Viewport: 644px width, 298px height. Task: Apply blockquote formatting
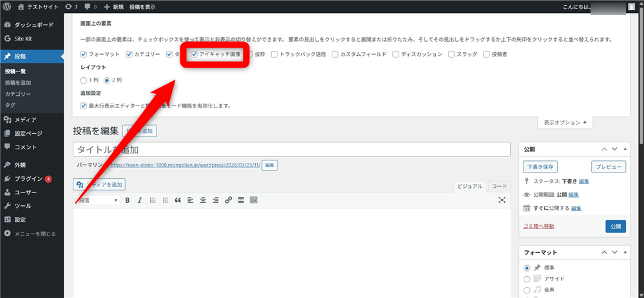[178, 200]
